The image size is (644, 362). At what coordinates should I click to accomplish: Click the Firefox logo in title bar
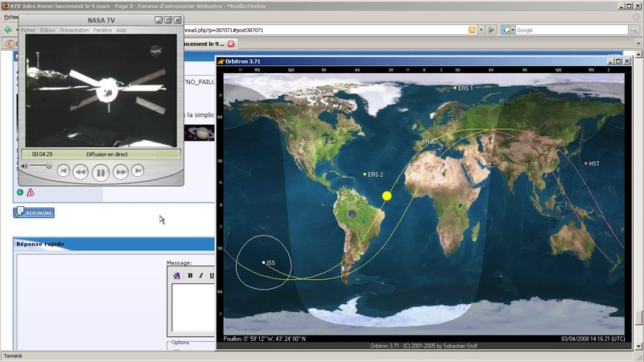point(6,6)
